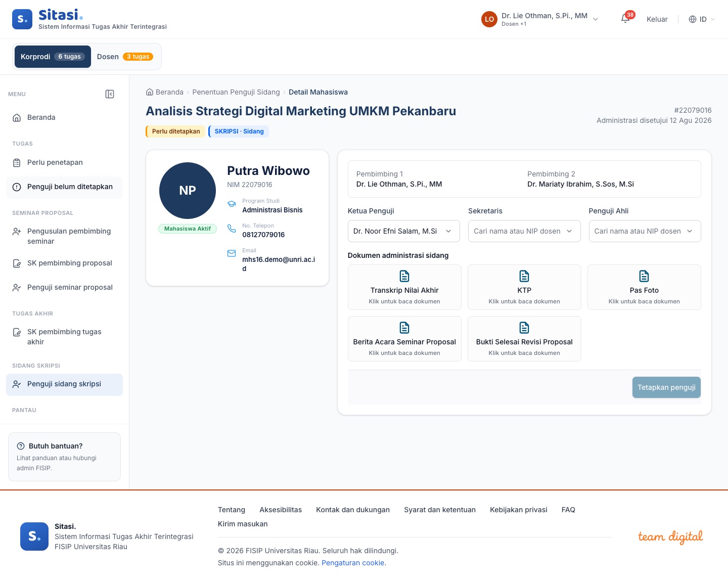
Task: Open the Sekretaris lecturer dropdown
Action: click(524, 231)
